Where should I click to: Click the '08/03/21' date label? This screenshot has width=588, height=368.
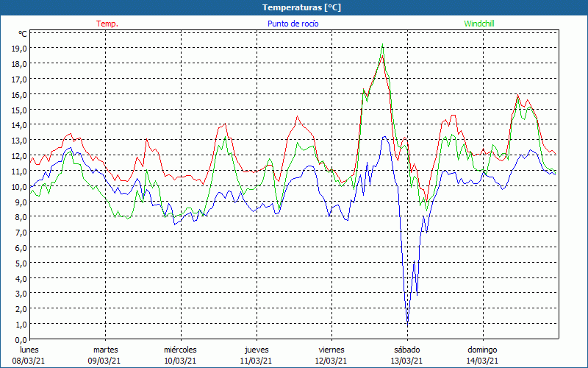(x=29, y=361)
